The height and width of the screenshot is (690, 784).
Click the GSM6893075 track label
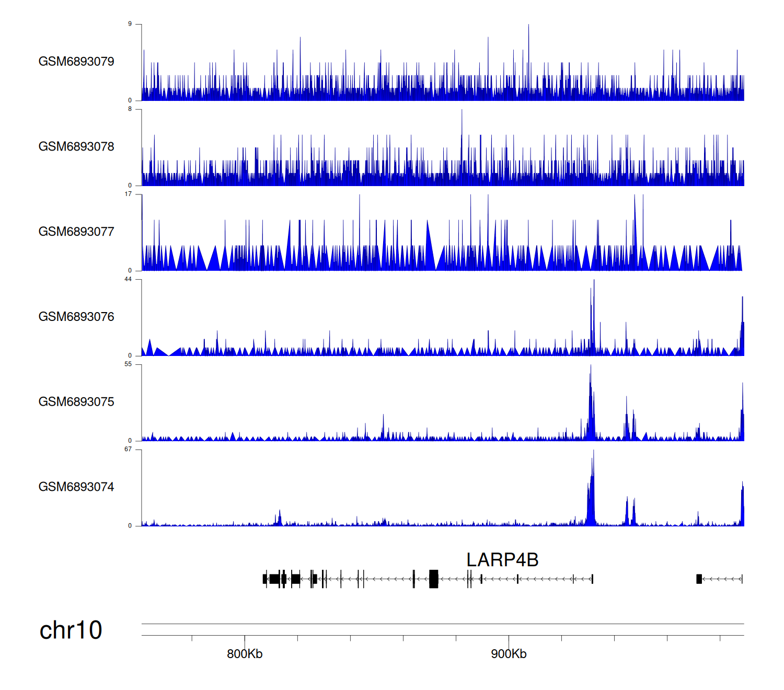76,402
